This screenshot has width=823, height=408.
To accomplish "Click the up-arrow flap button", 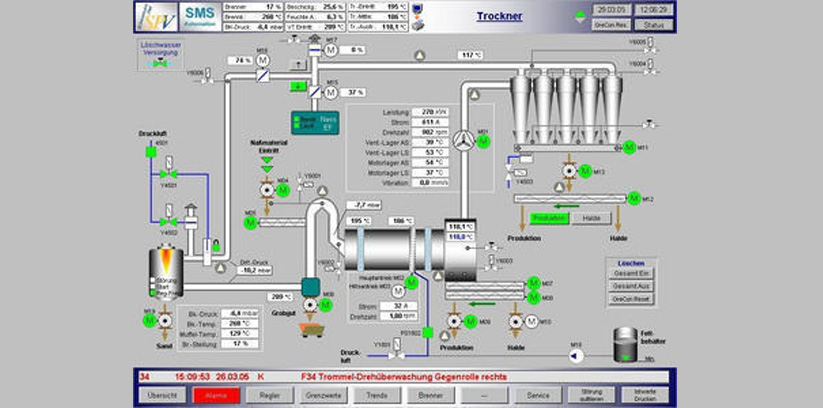I will pos(298,65).
